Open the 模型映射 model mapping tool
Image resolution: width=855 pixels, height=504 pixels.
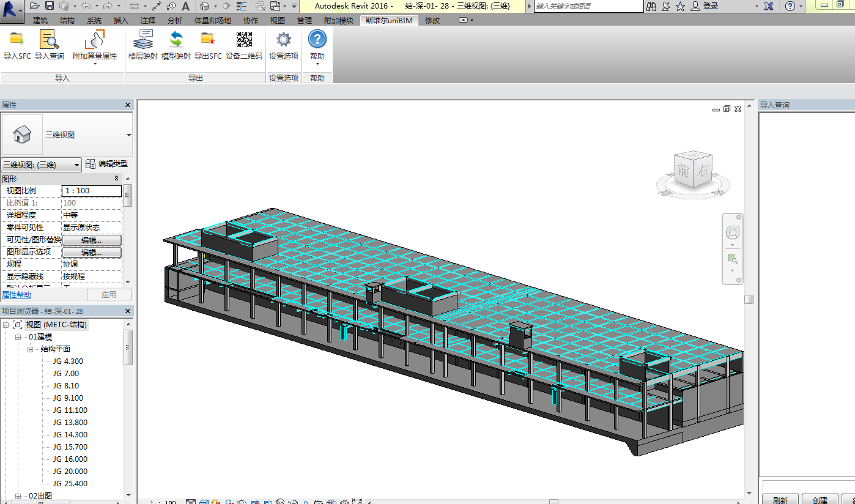pyautogui.click(x=176, y=40)
